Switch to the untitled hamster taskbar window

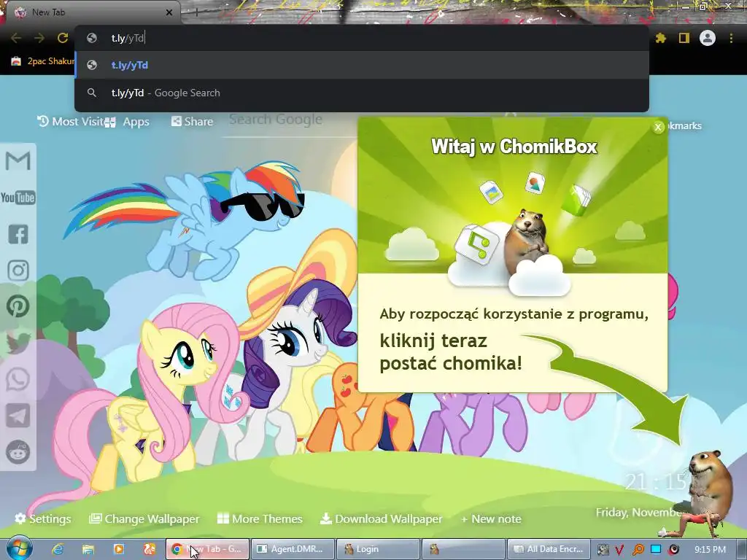click(x=463, y=549)
